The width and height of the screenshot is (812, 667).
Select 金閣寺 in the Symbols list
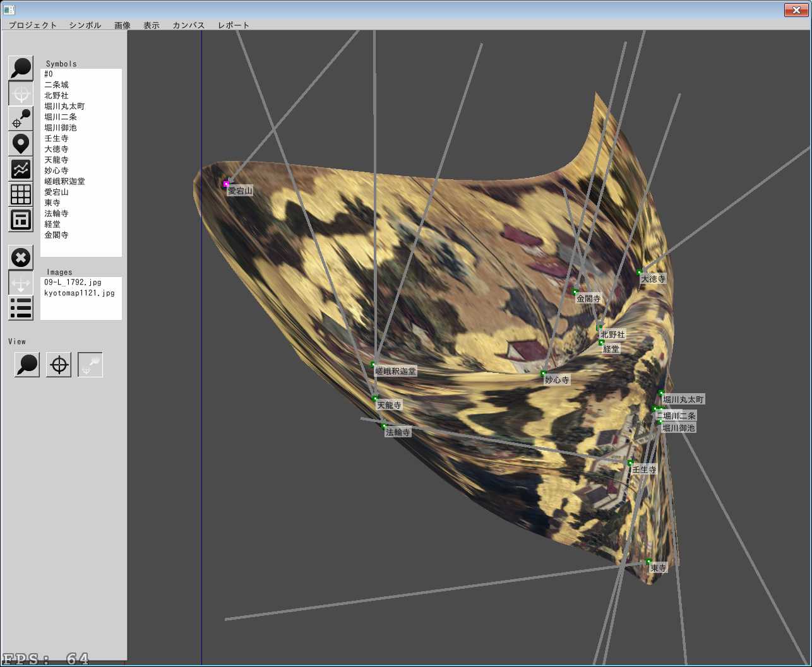(x=81, y=235)
